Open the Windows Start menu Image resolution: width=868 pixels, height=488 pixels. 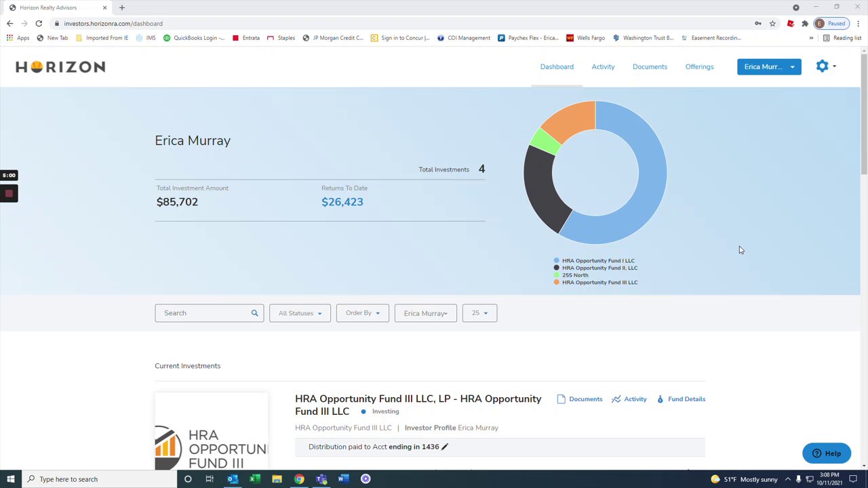(10, 479)
